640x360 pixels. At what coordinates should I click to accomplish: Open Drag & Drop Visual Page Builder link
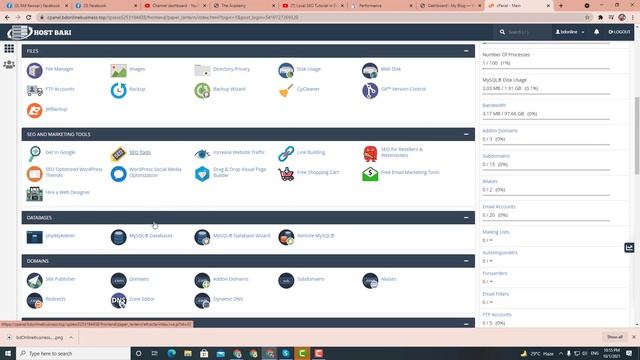[x=240, y=172]
